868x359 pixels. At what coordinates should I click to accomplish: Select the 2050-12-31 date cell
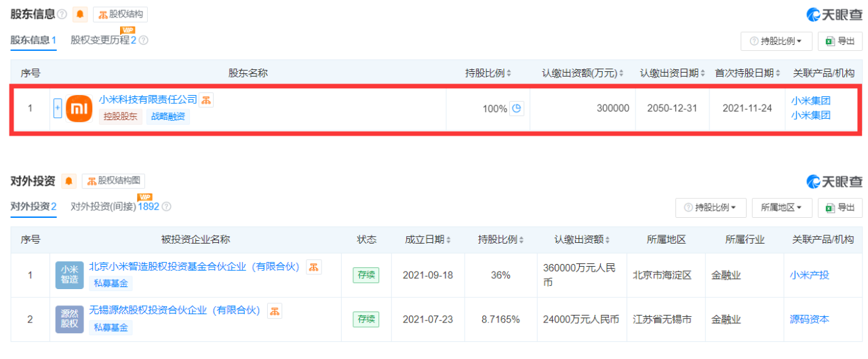tap(672, 108)
